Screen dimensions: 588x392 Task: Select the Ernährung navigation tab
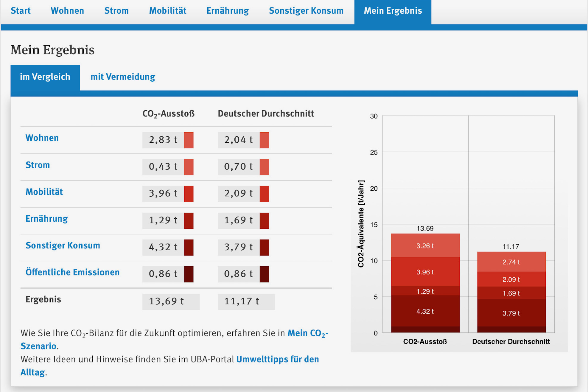[x=228, y=11]
